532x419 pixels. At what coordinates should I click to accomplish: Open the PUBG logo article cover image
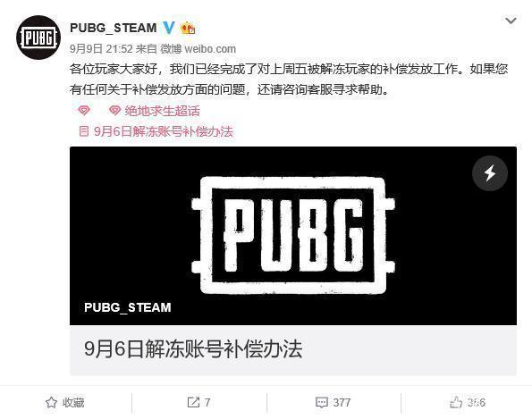click(293, 236)
